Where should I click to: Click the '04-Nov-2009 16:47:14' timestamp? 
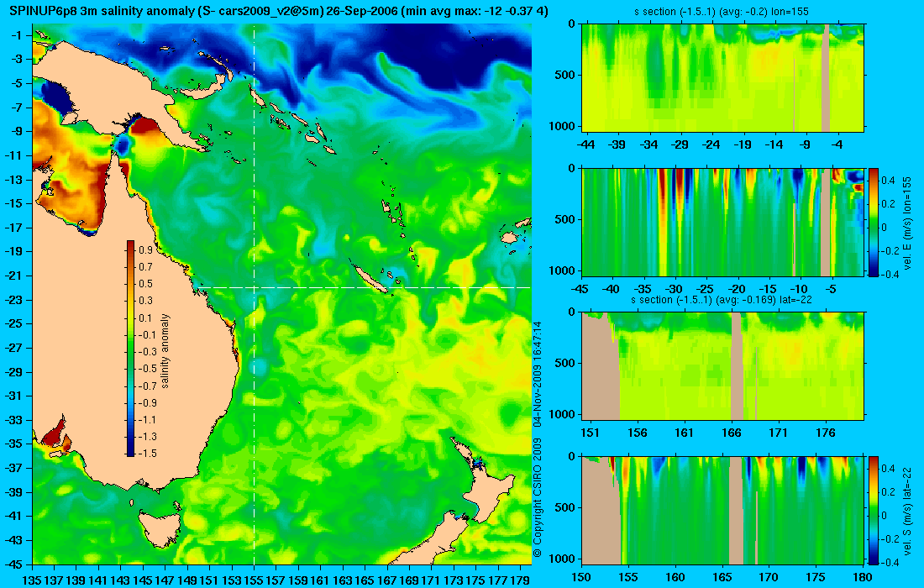point(537,375)
